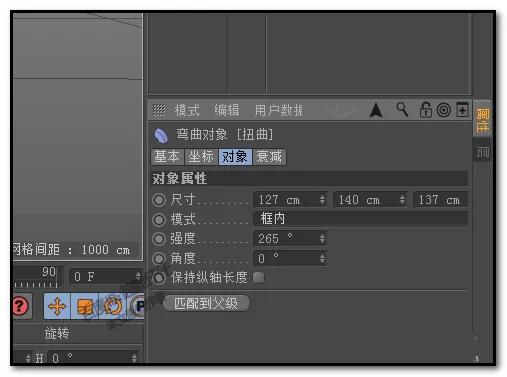
Task: Click the H rotation field stepper
Action: point(134,358)
